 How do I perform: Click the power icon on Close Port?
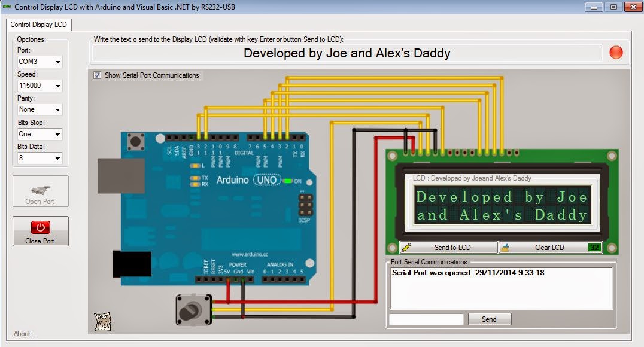40,227
